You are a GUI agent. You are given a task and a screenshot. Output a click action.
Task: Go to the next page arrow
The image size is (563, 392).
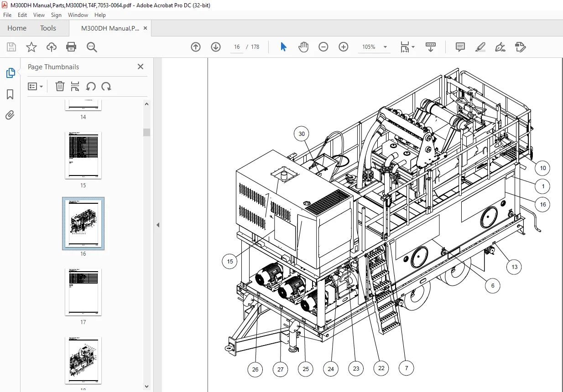click(x=216, y=47)
